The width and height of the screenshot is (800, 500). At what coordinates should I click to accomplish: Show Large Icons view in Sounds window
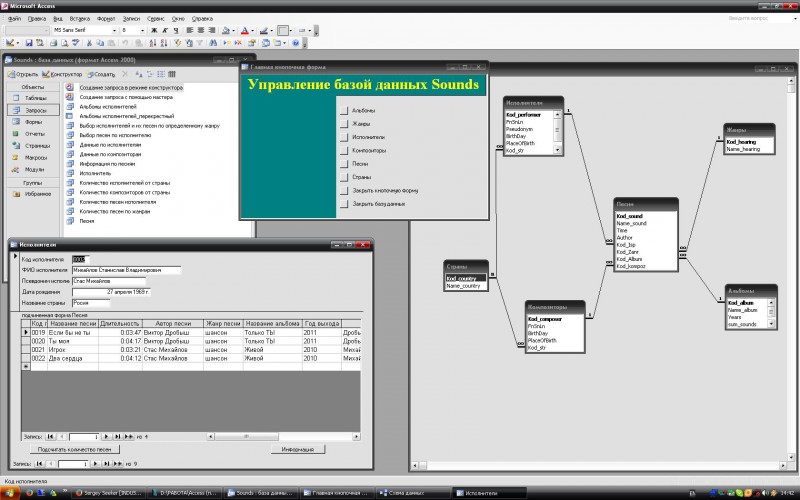138,74
